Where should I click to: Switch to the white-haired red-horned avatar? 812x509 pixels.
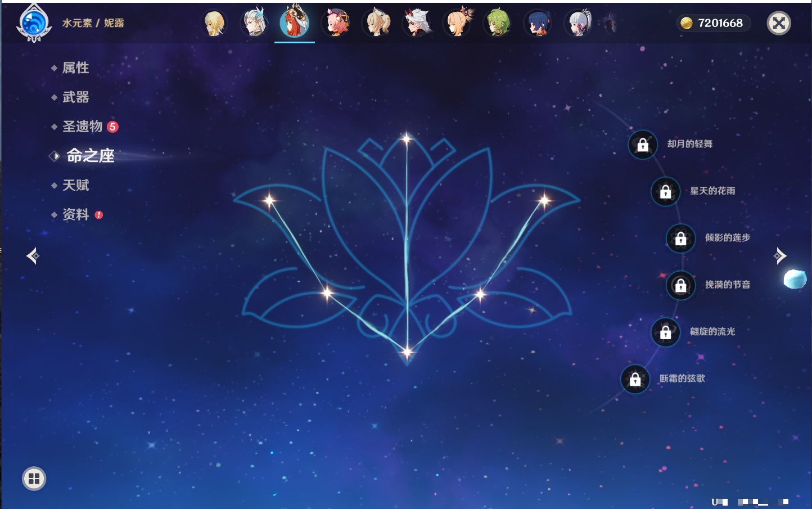click(417, 23)
